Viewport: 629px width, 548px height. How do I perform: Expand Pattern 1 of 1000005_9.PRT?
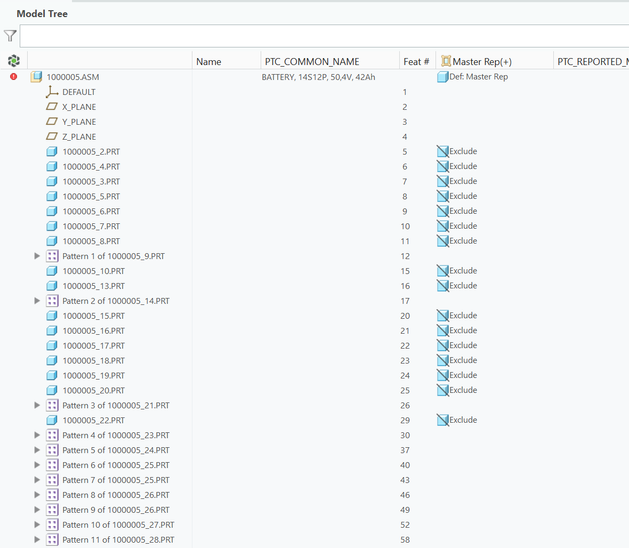[38, 256]
